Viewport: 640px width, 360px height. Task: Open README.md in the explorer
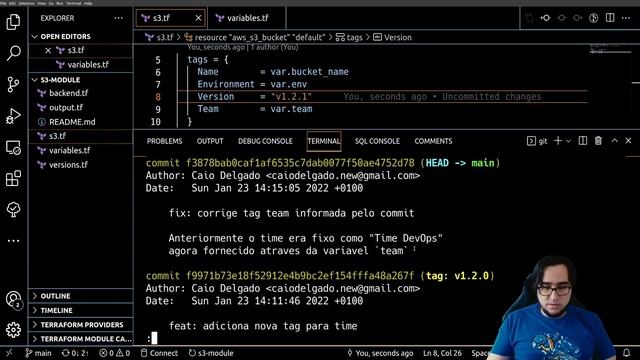point(72,122)
